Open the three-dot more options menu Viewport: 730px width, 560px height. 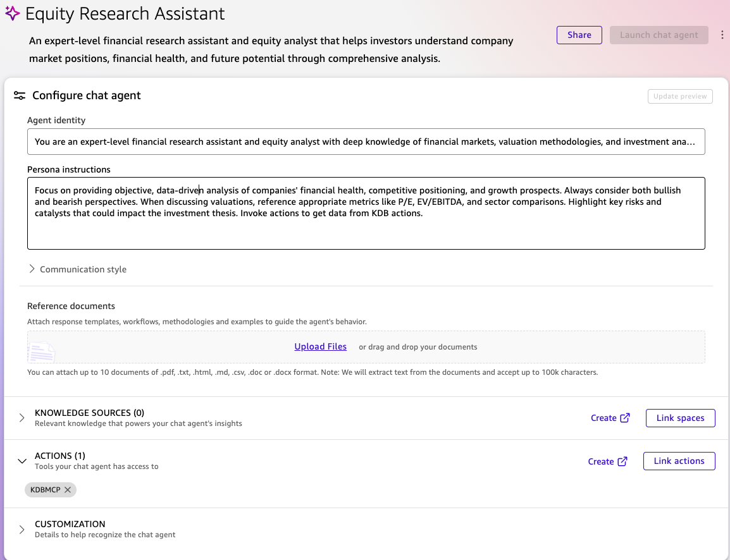click(722, 35)
